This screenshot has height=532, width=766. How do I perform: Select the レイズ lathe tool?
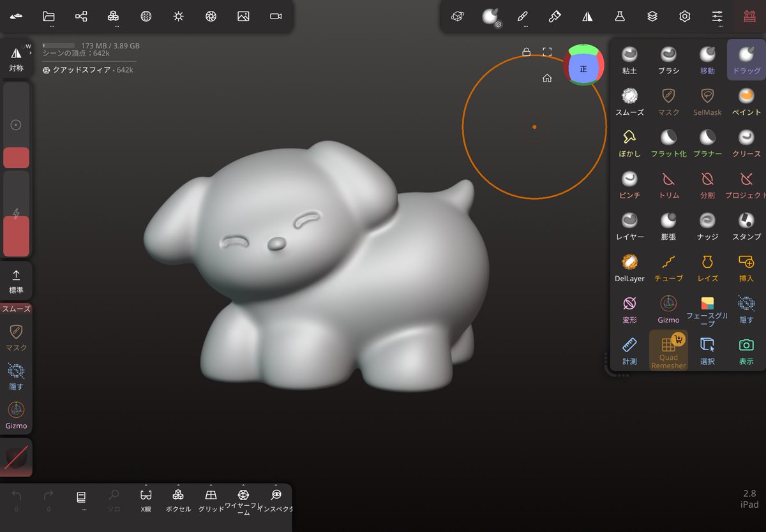click(707, 267)
